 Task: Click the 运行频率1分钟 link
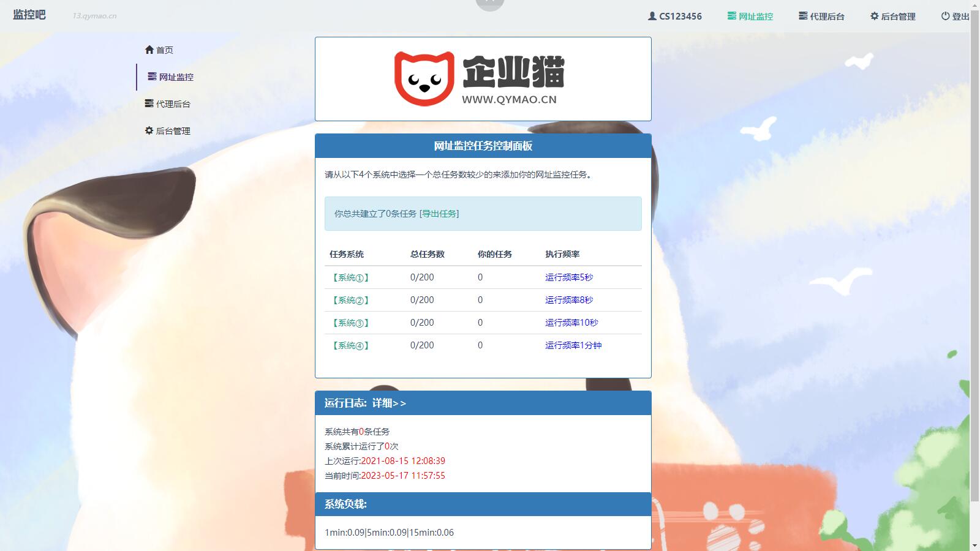(x=573, y=345)
